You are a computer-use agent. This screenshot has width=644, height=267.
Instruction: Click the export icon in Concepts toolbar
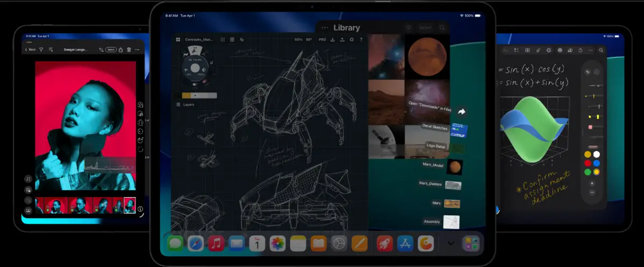coord(342,39)
